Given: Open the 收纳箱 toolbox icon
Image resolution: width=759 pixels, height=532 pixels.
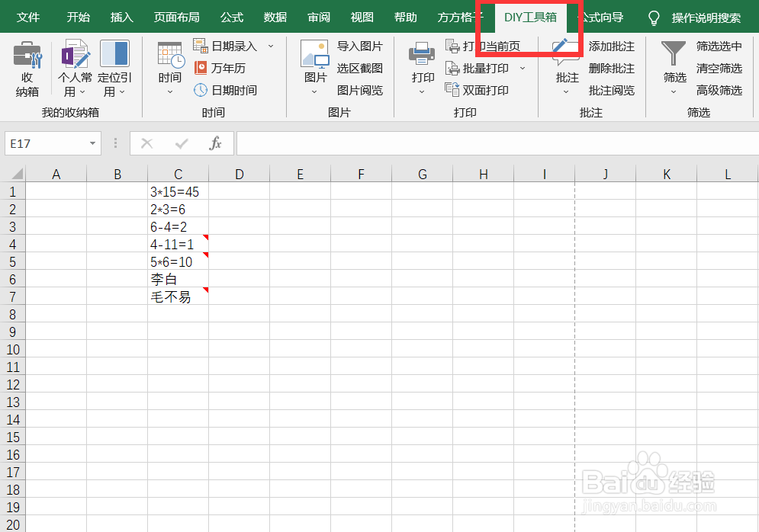Looking at the screenshot, I should point(27,54).
